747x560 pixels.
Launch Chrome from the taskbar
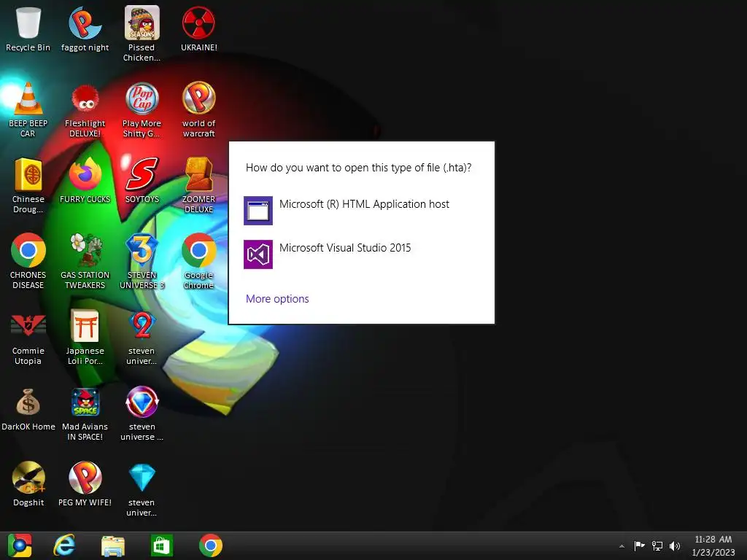click(x=211, y=545)
